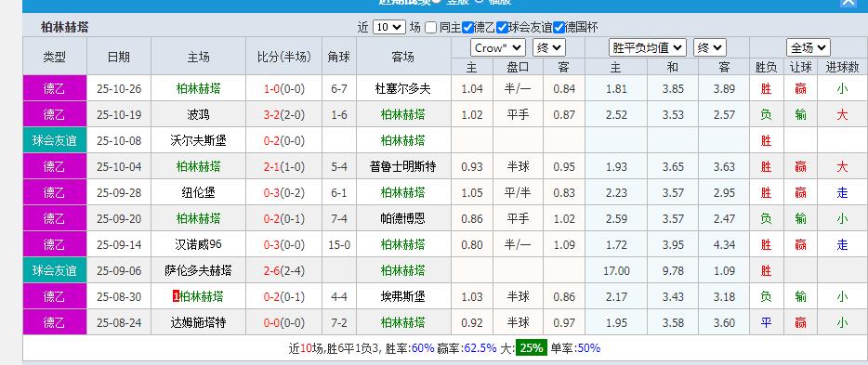The width and height of the screenshot is (868, 365).
Task: Click the 柏林赫塔 team title
Action: coord(65,27)
